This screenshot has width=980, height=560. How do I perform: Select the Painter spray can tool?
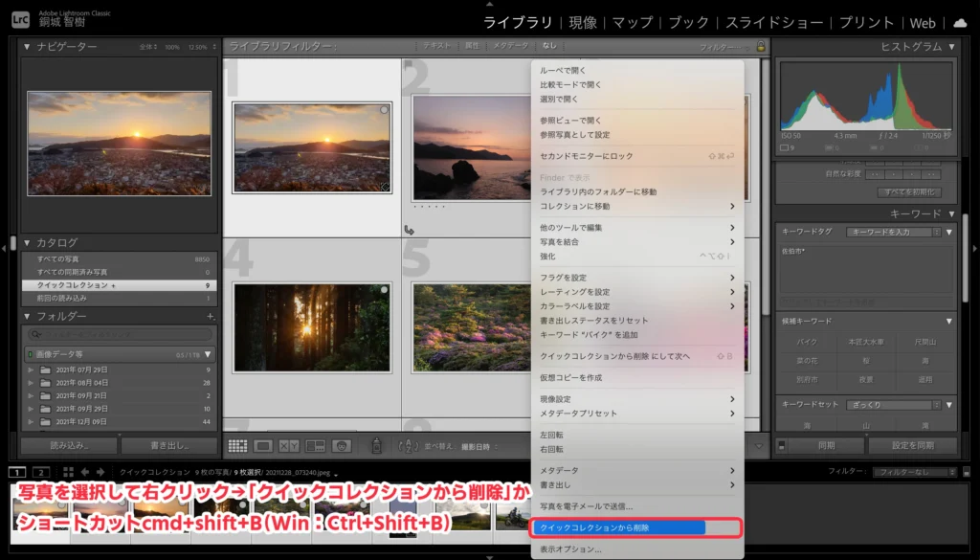tap(376, 445)
